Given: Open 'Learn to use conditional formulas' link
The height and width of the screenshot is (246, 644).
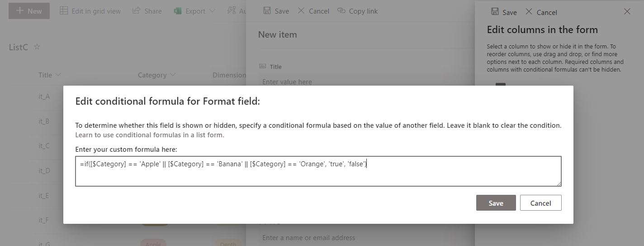Looking at the screenshot, I should pyautogui.click(x=150, y=135).
